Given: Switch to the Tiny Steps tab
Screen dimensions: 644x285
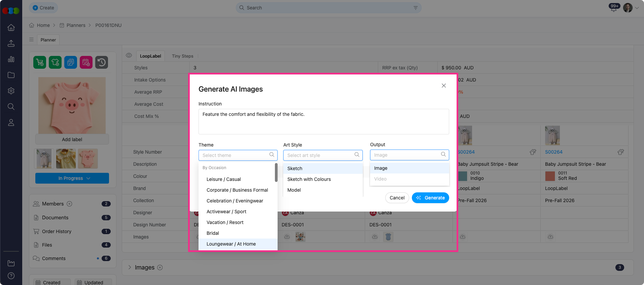Looking at the screenshot, I should pyautogui.click(x=182, y=56).
